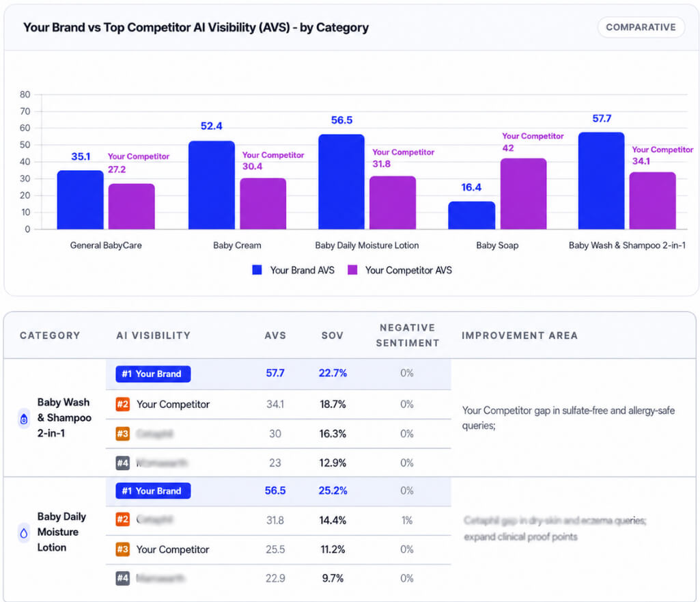This screenshot has width=700, height=602.
Task: Click the Baby Soap axis label
Action: pyautogui.click(x=497, y=245)
